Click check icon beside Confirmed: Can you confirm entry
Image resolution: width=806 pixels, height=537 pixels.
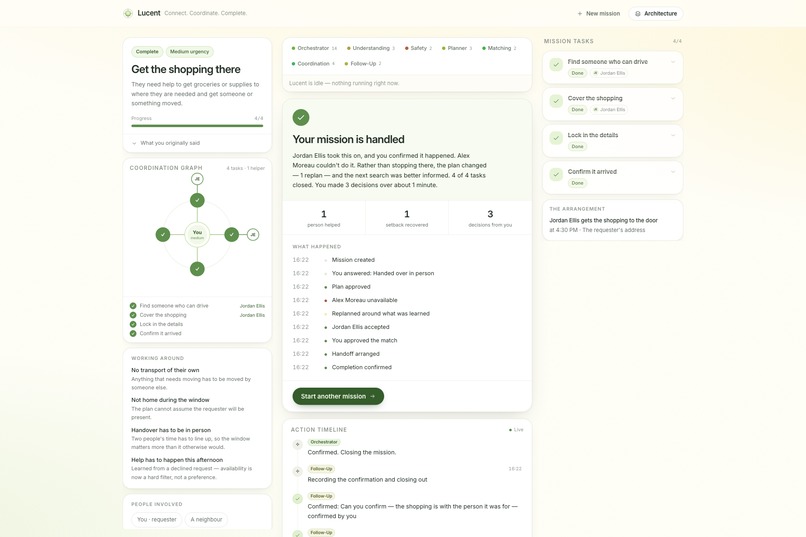tap(297, 498)
